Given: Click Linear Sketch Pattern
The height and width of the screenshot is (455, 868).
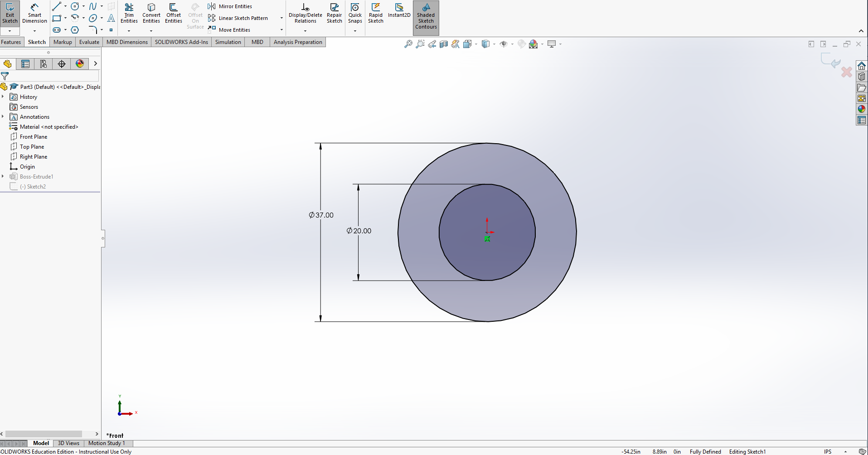Looking at the screenshot, I should click(238, 18).
